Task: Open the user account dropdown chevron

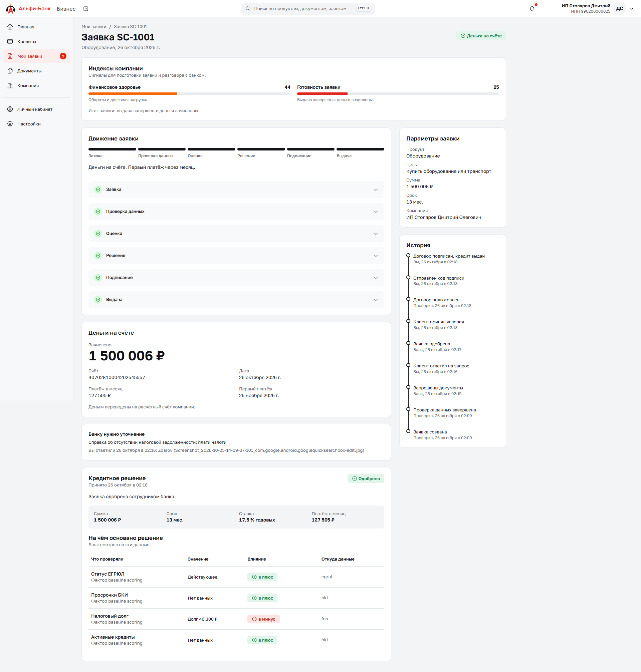Action: pyautogui.click(x=631, y=9)
